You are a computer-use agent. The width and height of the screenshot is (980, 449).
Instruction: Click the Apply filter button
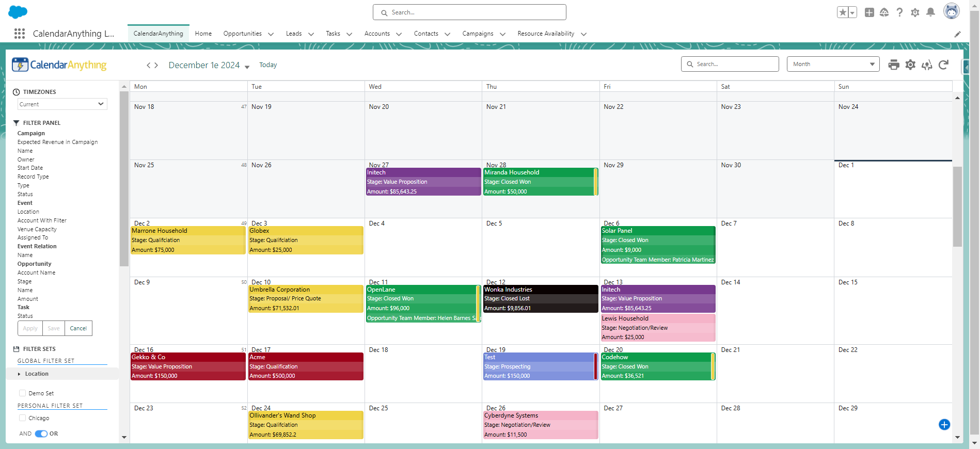pos(30,328)
